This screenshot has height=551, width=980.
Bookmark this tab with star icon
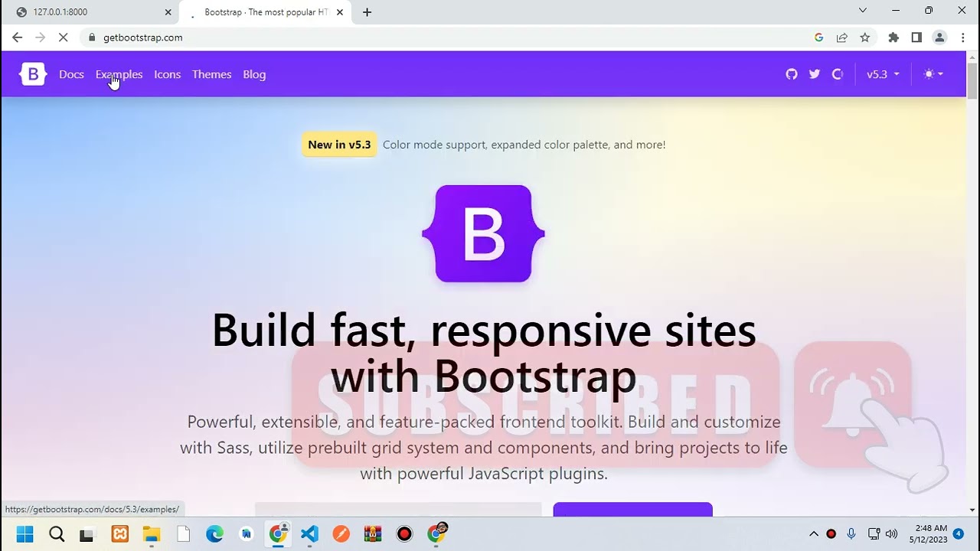click(x=865, y=37)
